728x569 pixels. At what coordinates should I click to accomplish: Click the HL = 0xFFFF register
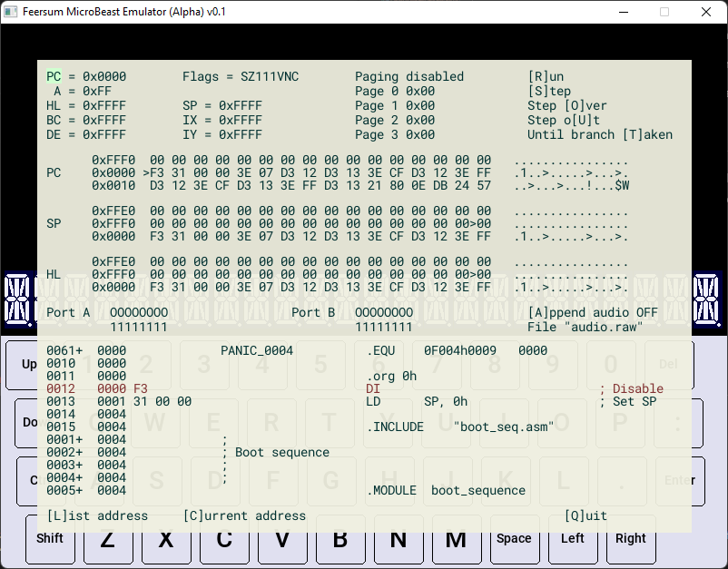tap(86, 106)
